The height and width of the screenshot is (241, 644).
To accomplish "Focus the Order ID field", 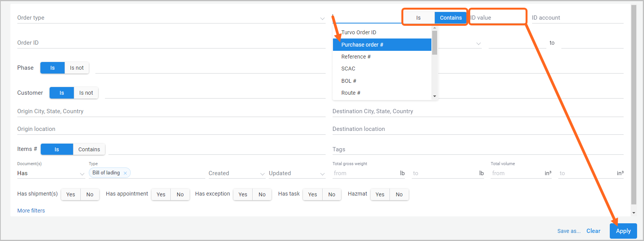I will click(171, 43).
